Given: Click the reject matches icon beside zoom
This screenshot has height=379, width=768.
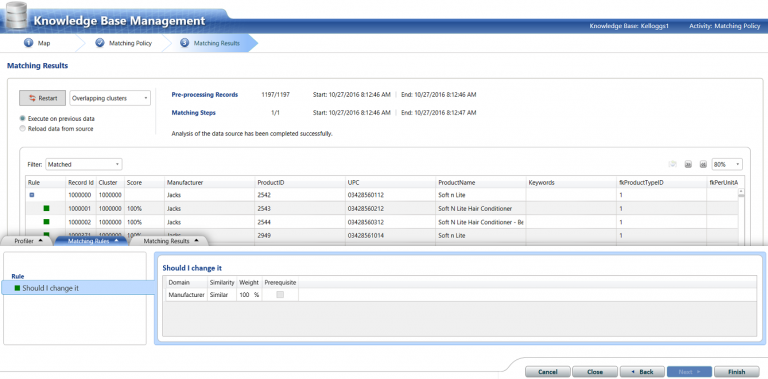Looking at the screenshot, I should pyautogui.click(x=672, y=165).
